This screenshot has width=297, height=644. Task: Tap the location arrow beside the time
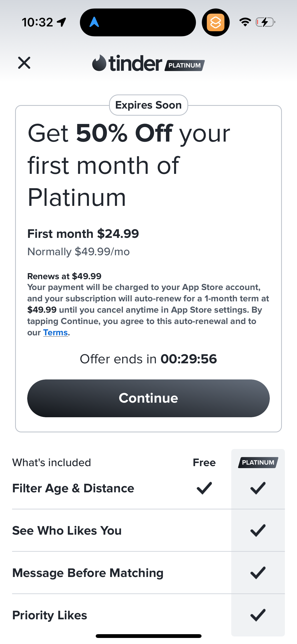click(61, 22)
